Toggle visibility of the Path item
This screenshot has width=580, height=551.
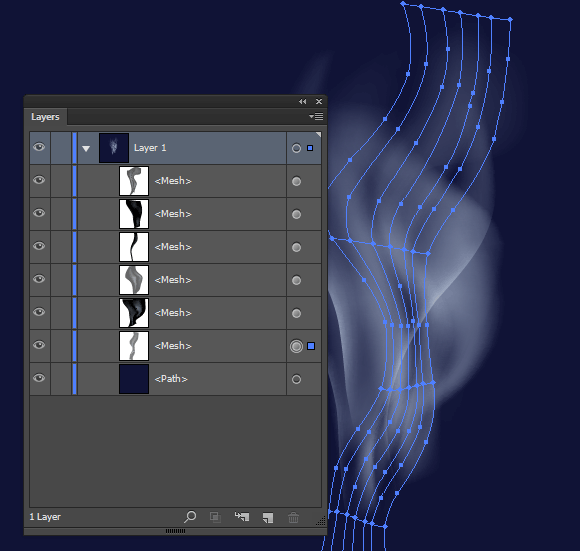[x=39, y=378]
